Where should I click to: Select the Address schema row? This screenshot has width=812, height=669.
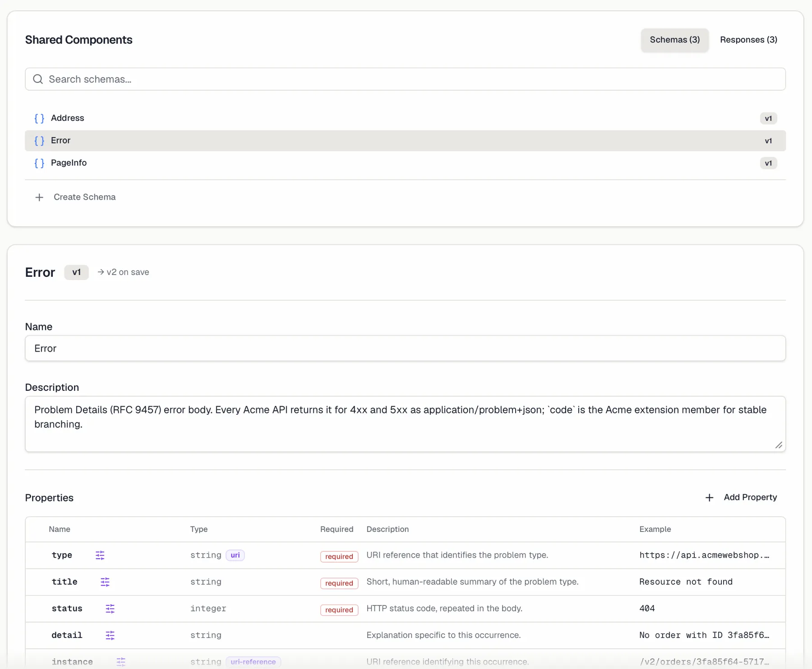pyautogui.click(x=405, y=118)
